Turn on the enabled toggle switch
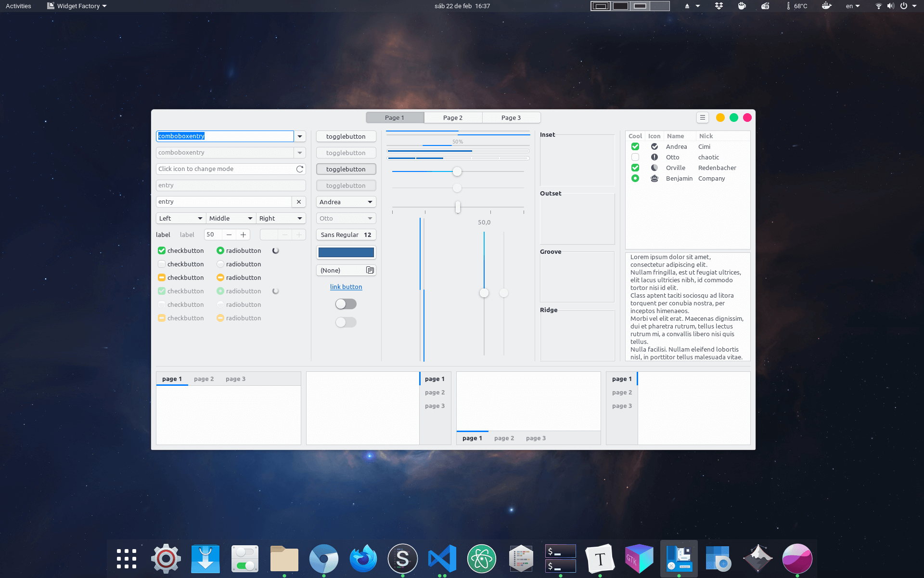924x578 pixels. pos(346,304)
